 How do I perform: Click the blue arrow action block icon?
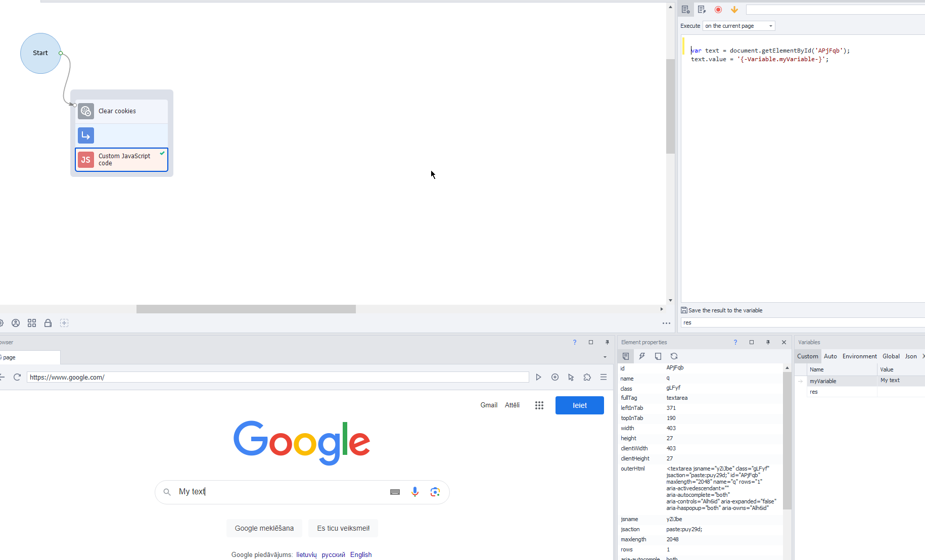pyautogui.click(x=86, y=135)
